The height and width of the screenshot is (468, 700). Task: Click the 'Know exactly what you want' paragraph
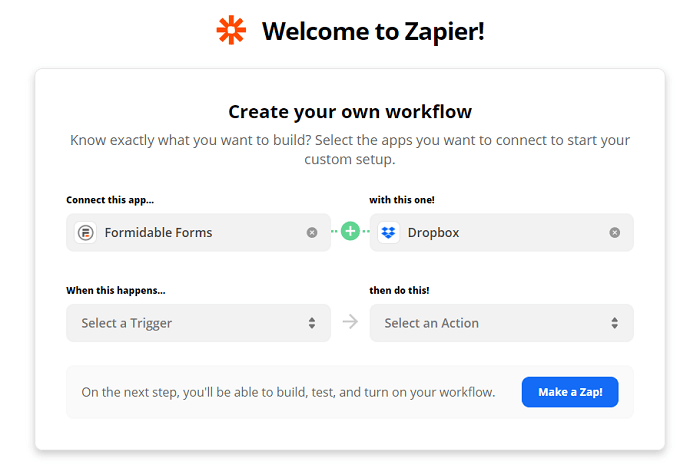pos(350,150)
